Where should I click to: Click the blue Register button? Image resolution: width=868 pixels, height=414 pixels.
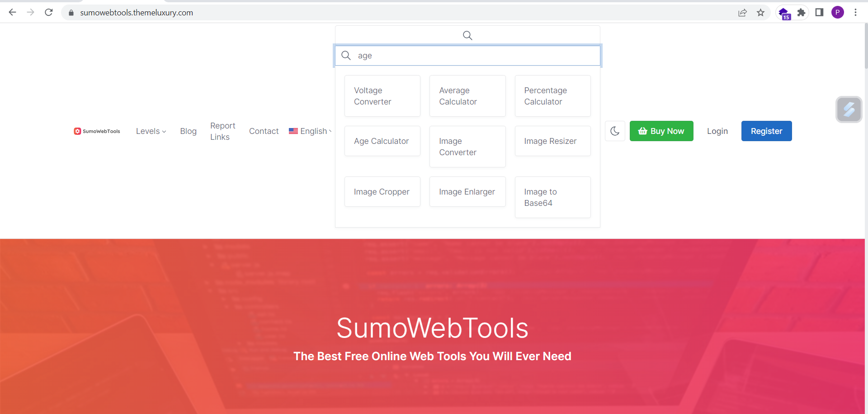tap(766, 131)
